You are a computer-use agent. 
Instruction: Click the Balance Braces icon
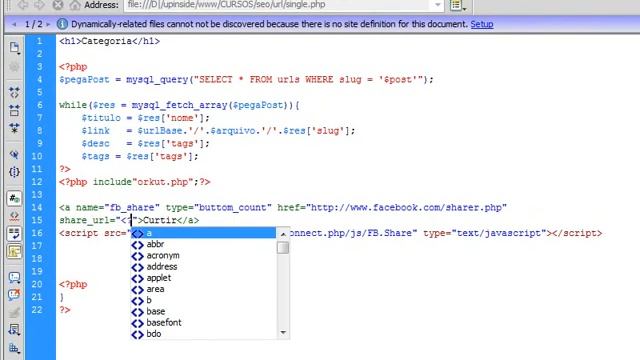[14, 172]
